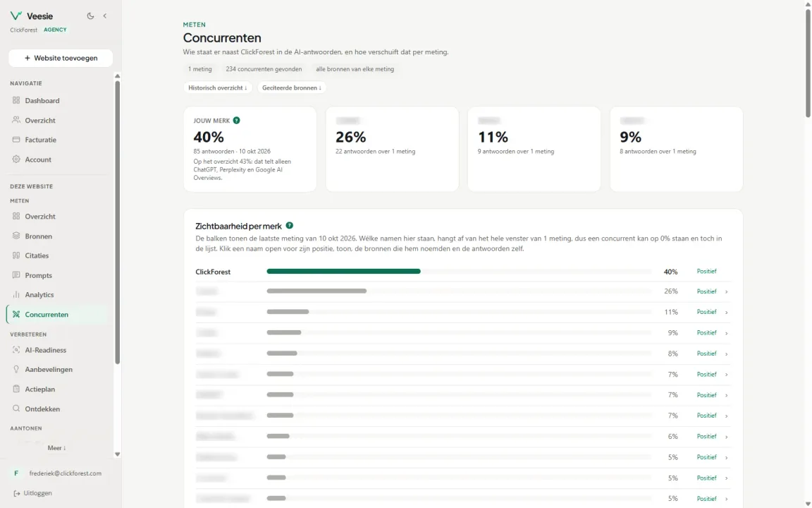Open the Account page
Image resolution: width=812 pixels, height=508 pixels.
click(38, 159)
